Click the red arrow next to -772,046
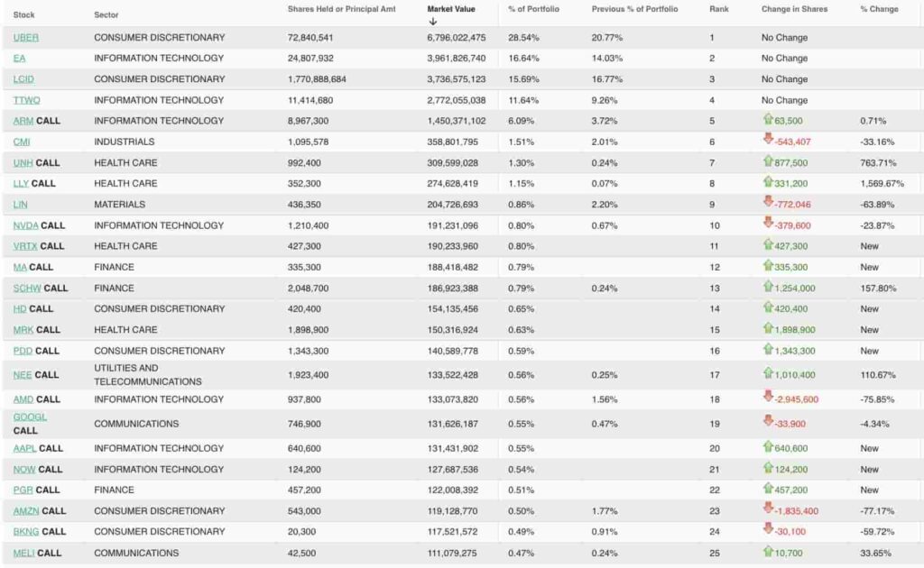 click(767, 201)
